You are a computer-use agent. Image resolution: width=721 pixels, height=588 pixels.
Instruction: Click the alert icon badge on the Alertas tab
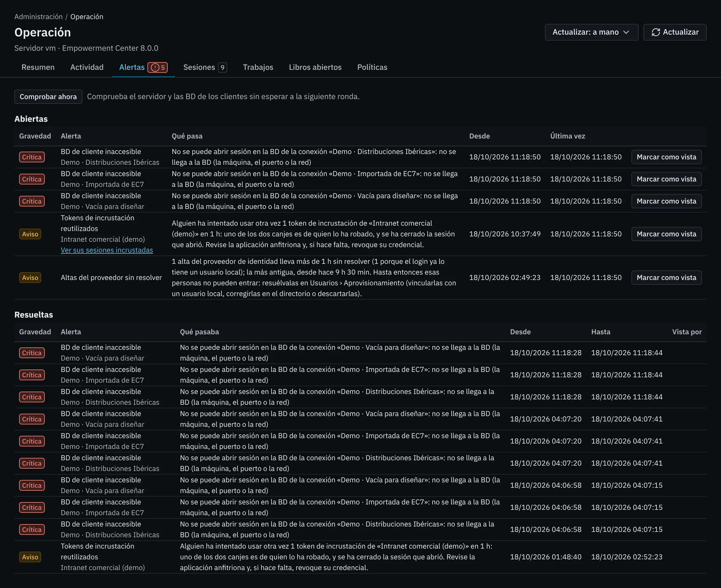158,67
